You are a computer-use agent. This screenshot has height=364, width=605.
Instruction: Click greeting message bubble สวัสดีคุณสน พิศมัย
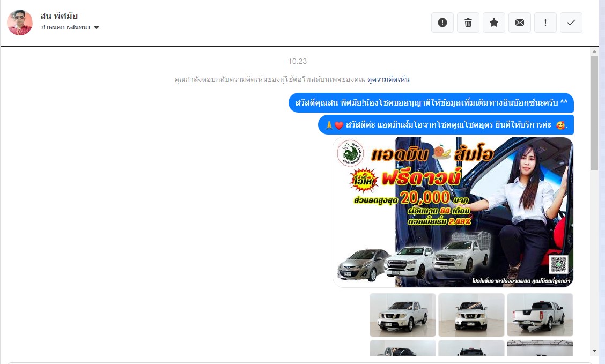coord(431,102)
